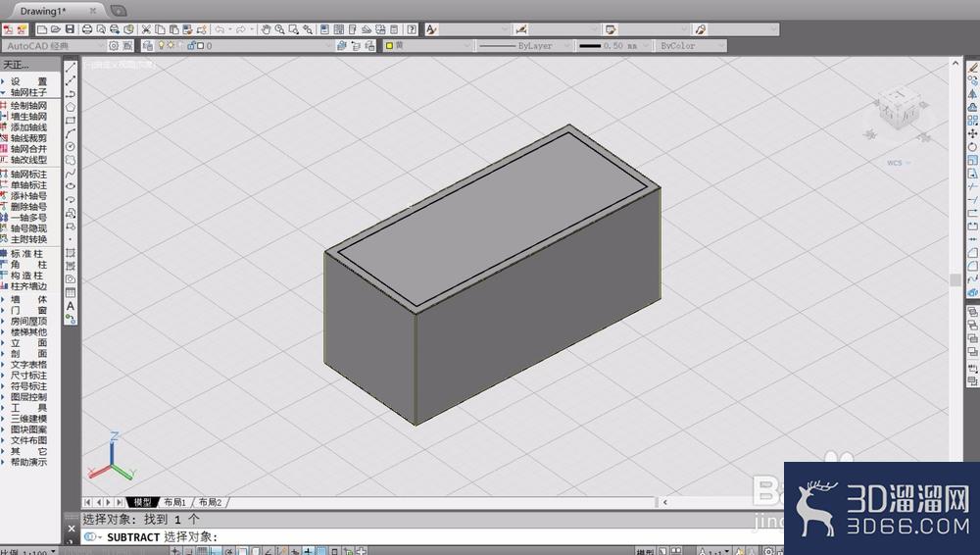Toggle layer 0 freeze sun icon
Viewport: 980px width, 555px height.
[x=171, y=46]
